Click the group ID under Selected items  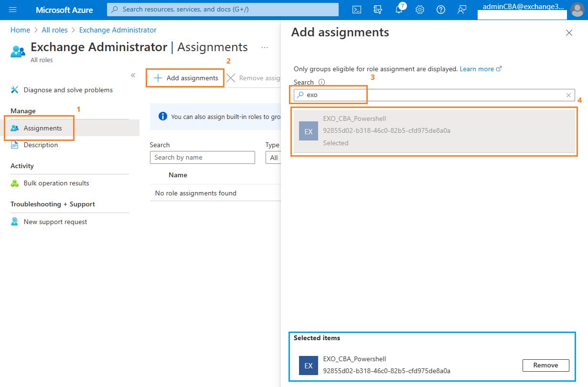[x=387, y=370]
